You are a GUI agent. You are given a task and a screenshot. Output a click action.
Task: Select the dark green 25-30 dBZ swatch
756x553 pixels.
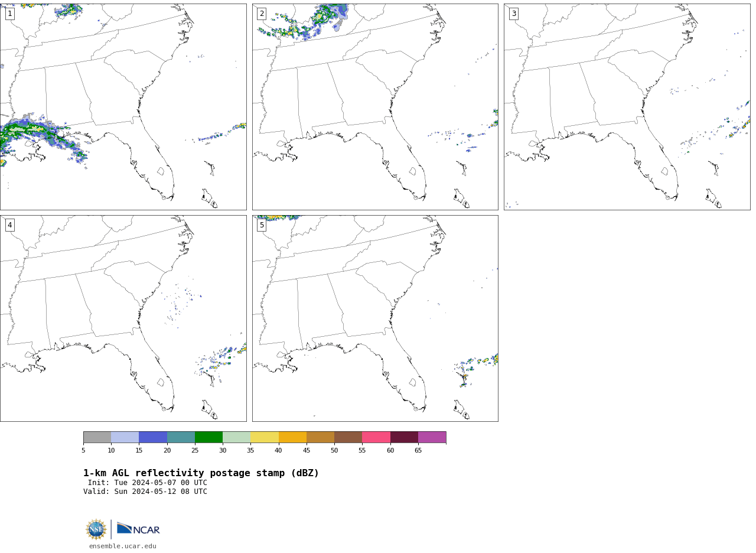[x=208, y=437]
